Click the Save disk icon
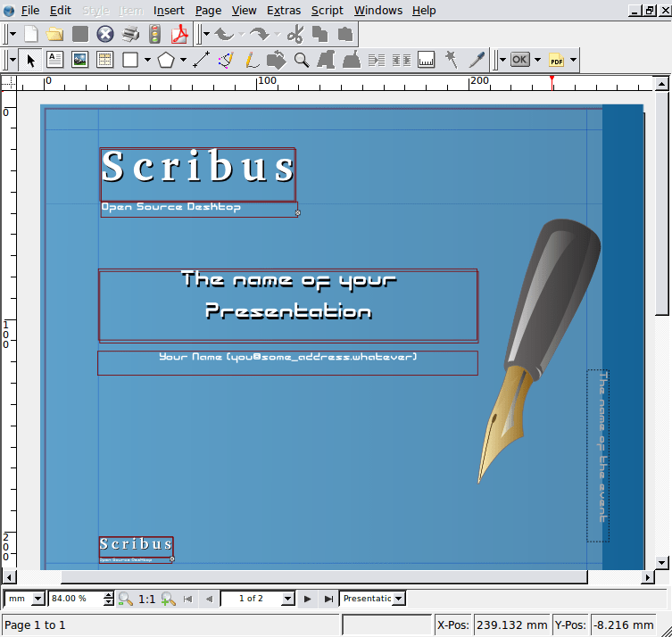The height and width of the screenshot is (637, 672). pos(80,34)
